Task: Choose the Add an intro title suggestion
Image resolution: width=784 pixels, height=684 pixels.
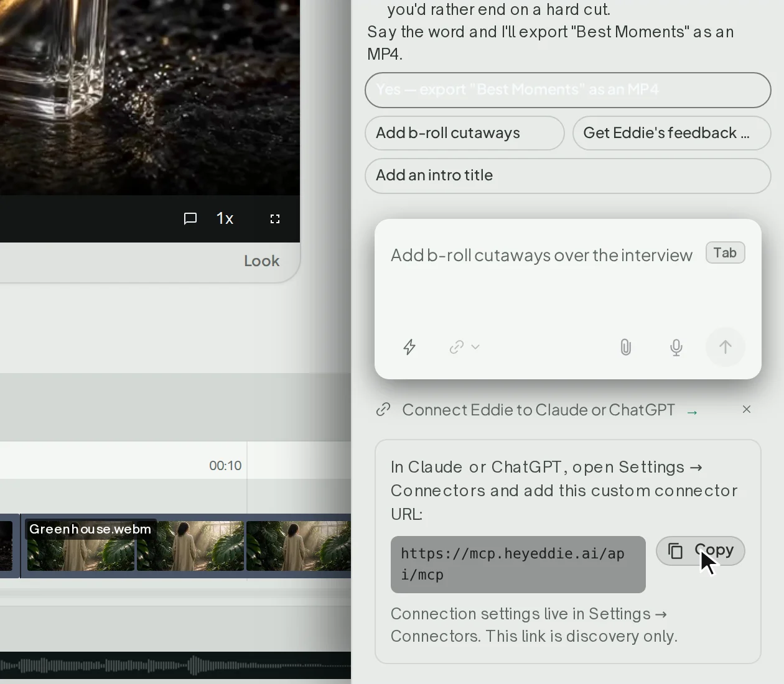Action: [568, 175]
